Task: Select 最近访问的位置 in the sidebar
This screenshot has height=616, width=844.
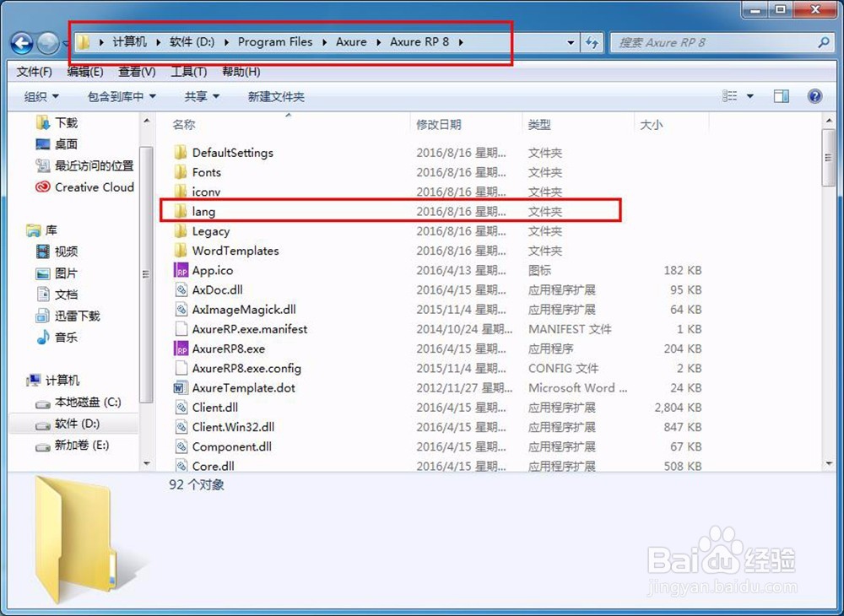Action: click(x=84, y=165)
